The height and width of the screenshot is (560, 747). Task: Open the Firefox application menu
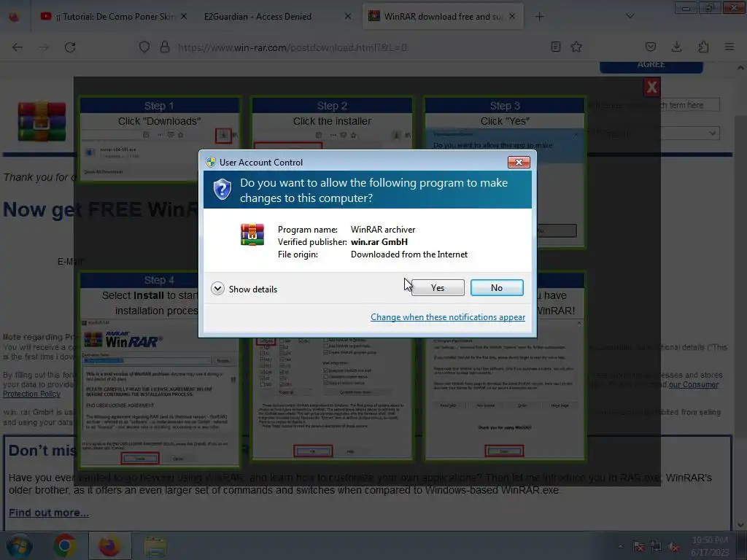click(729, 47)
